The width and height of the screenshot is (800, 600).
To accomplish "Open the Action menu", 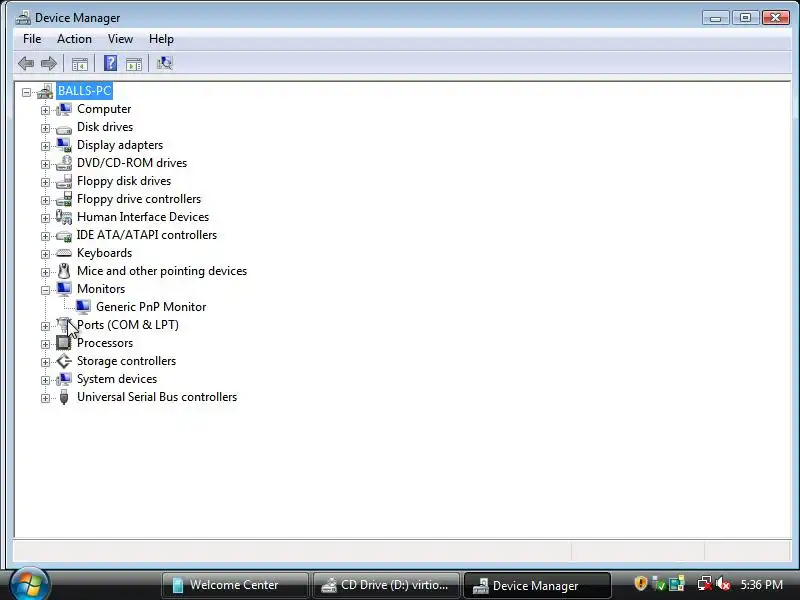I will tap(74, 39).
